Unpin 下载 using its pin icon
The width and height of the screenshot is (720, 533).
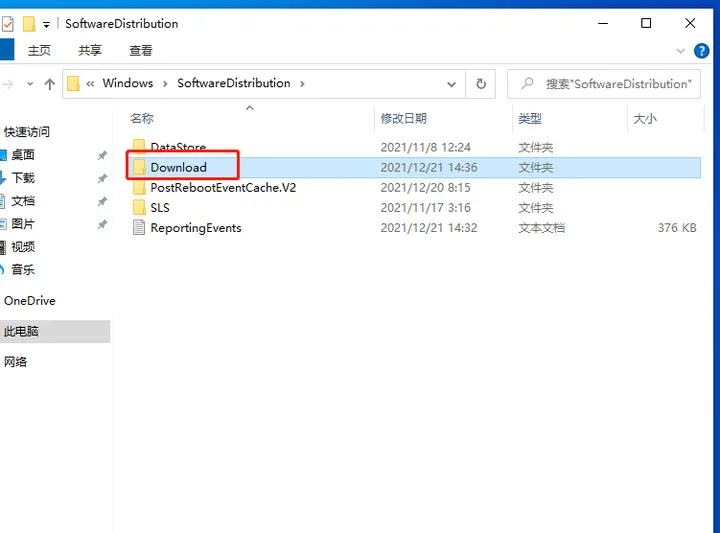click(x=102, y=178)
